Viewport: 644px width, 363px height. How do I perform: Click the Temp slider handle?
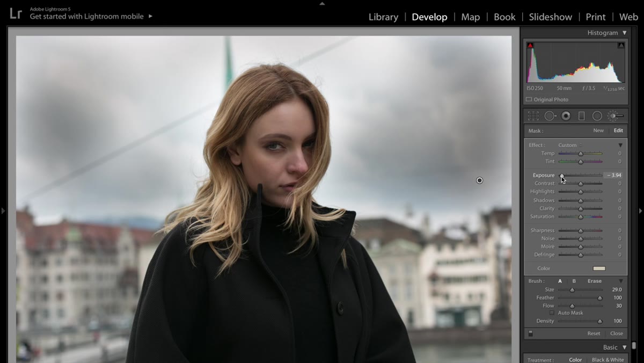point(581,154)
